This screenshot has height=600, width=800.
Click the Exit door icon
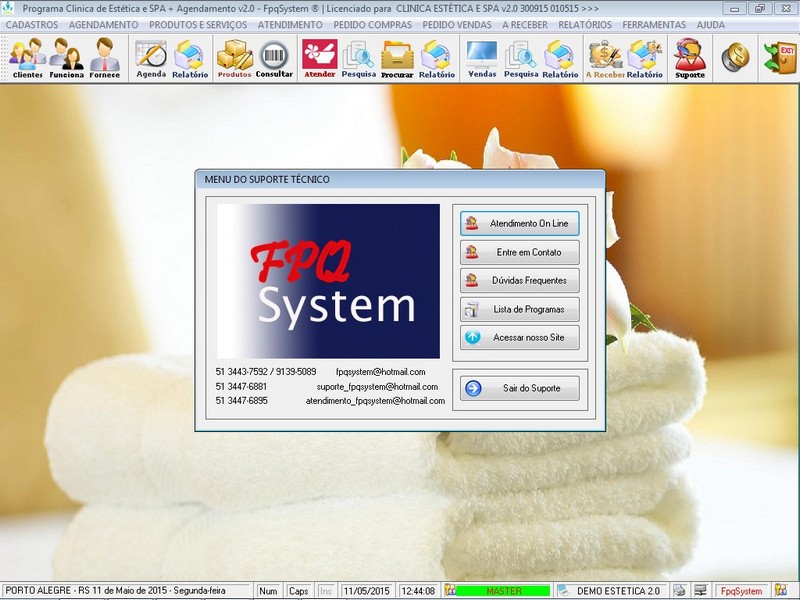point(780,57)
